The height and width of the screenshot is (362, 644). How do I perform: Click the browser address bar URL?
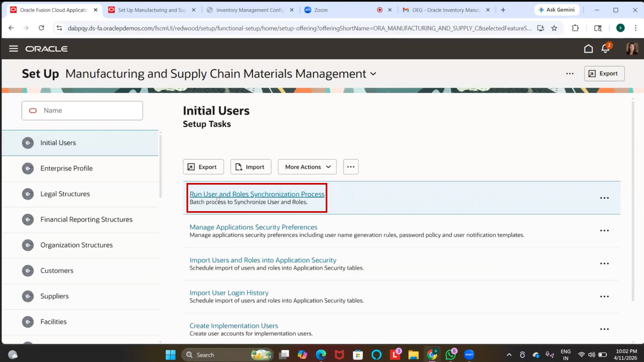[299, 28]
